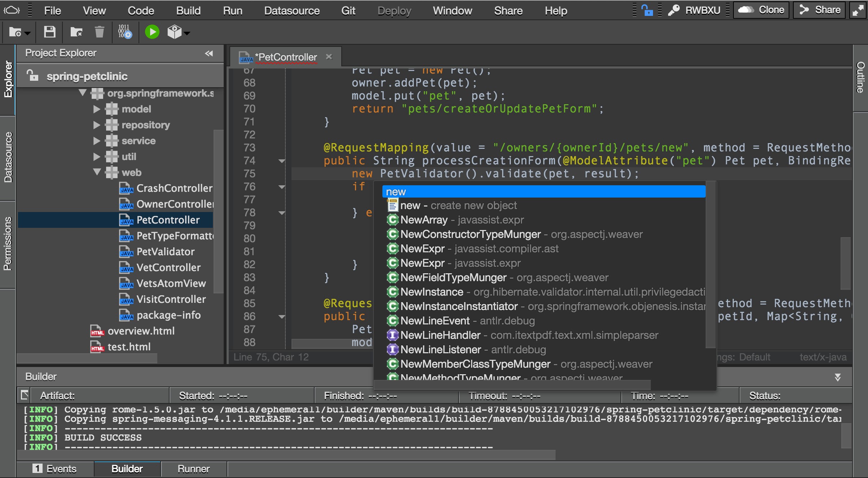Select NewInstance from the autocomplete list
The image size is (868, 478).
click(x=432, y=292)
